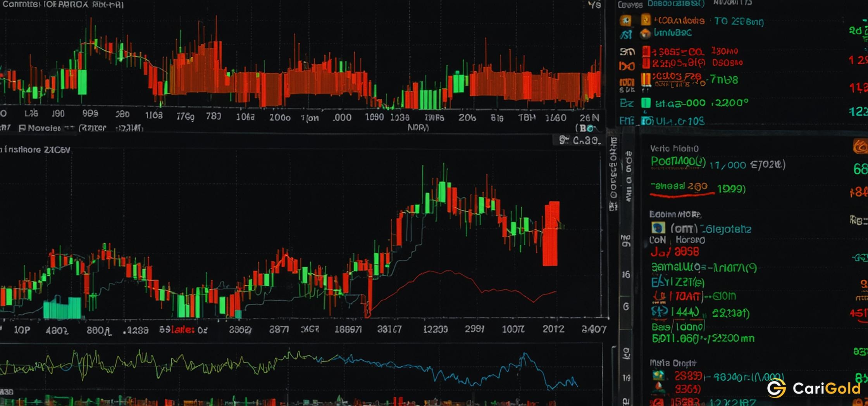This screenshot has width=868, height=406.
Task: Click the "Edoinn MORE" section heading
Action: tap(675, 214)
